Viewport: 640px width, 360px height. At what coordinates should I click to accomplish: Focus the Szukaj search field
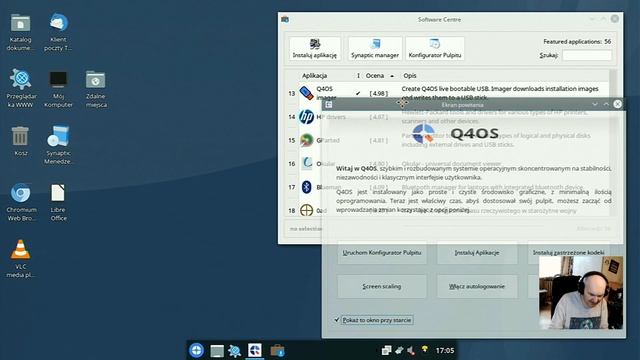587,55
